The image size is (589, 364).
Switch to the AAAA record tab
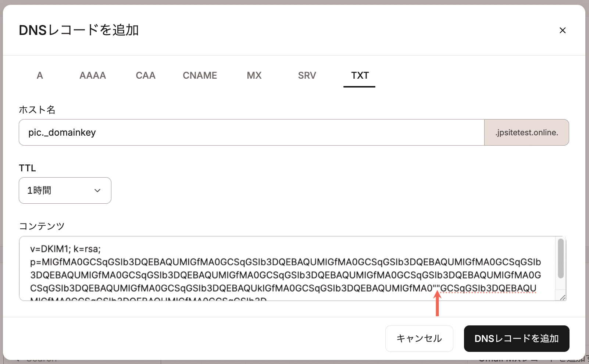pos(92,75)
